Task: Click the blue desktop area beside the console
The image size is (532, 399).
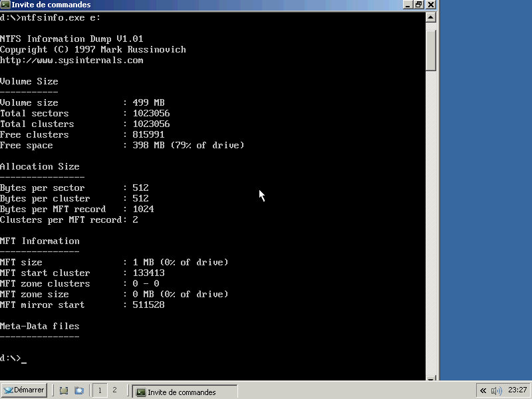Action: pyautogui.click(x=484, y=199)
